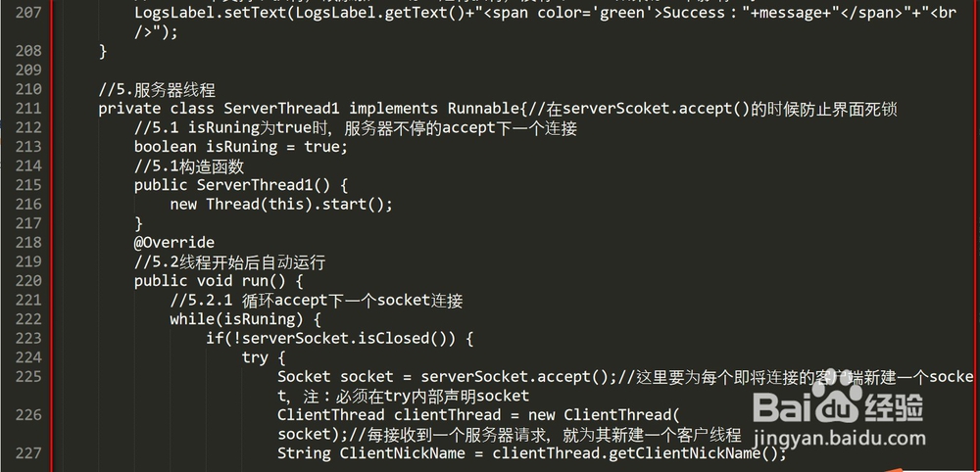Click the 'try {' keyword line
Image resolution: width=980 pixels, height=472 pixels.
point(264,357)
